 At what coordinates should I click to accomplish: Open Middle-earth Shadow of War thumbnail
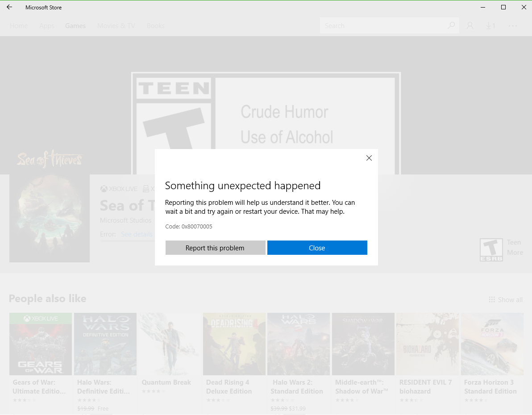(363, 344)
